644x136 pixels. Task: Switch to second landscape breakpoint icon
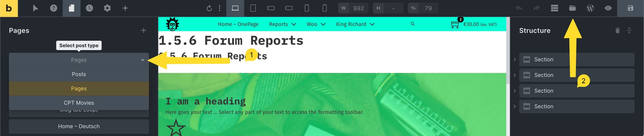pos(289,8)
